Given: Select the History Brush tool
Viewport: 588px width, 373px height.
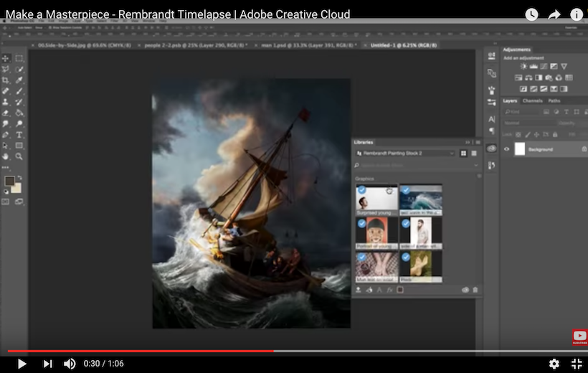Looking at the screenshot, I should tap(19, 102).
